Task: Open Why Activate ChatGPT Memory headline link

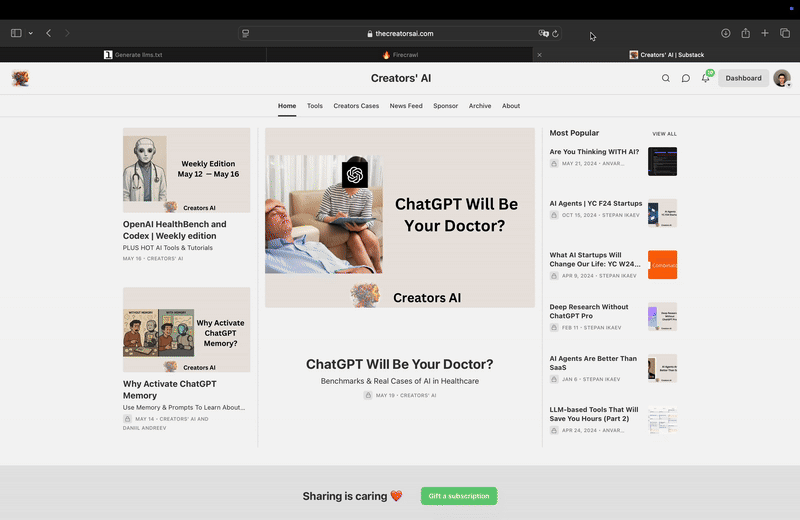Action: (x=169, y=389)
